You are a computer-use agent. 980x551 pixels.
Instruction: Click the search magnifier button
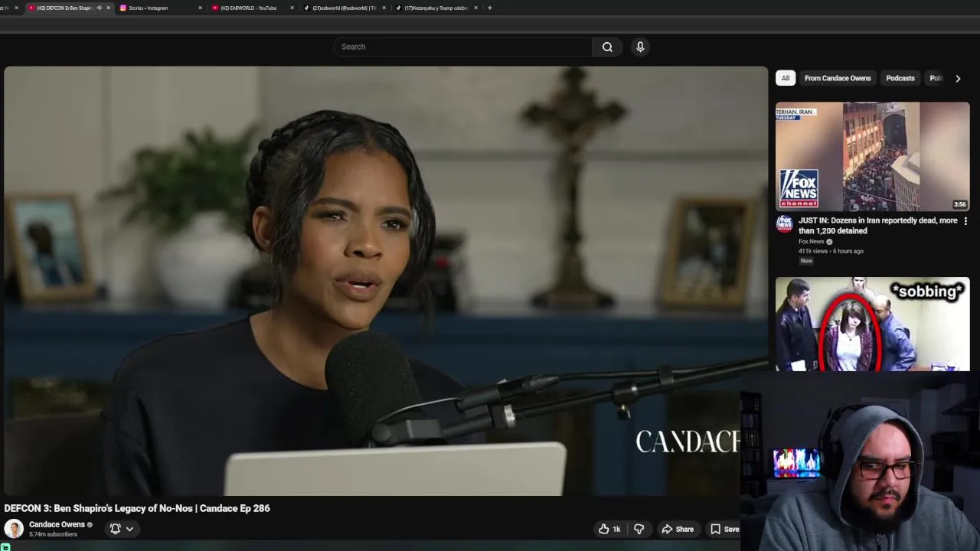607,47
